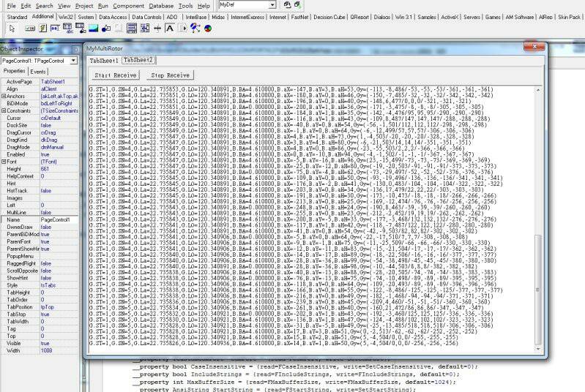585x392 pixels.
Task: Pick the SpeedButton component with lightning icon
Action: (42, 29)
